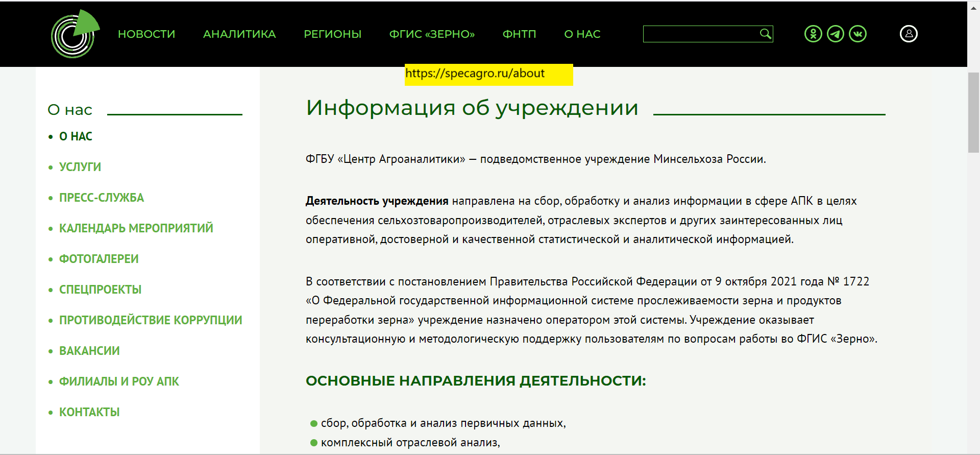980x455 pixels.
Task: Click the heading Информация об учреждении
Action: pyautogui.click(x=472, y=108)
